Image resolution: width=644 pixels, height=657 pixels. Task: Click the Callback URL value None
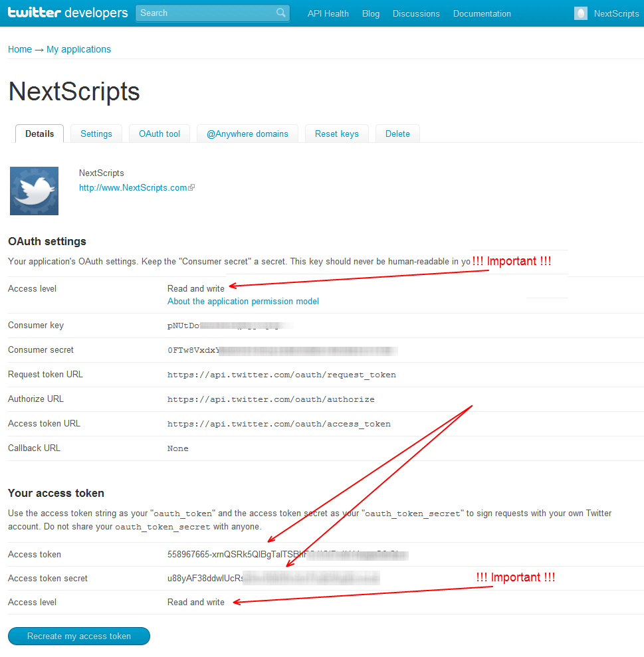tap(177, 448)
